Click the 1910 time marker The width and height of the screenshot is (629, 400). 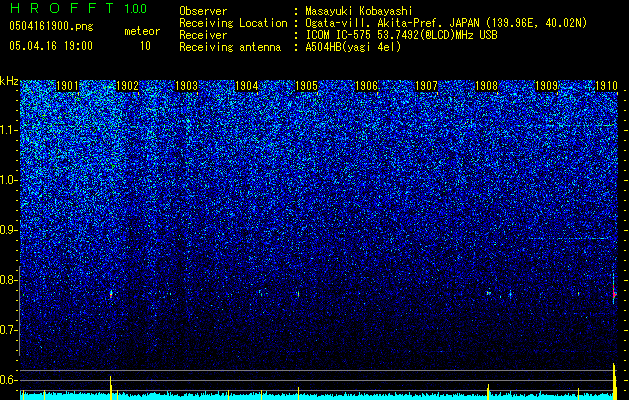[606, 86]
